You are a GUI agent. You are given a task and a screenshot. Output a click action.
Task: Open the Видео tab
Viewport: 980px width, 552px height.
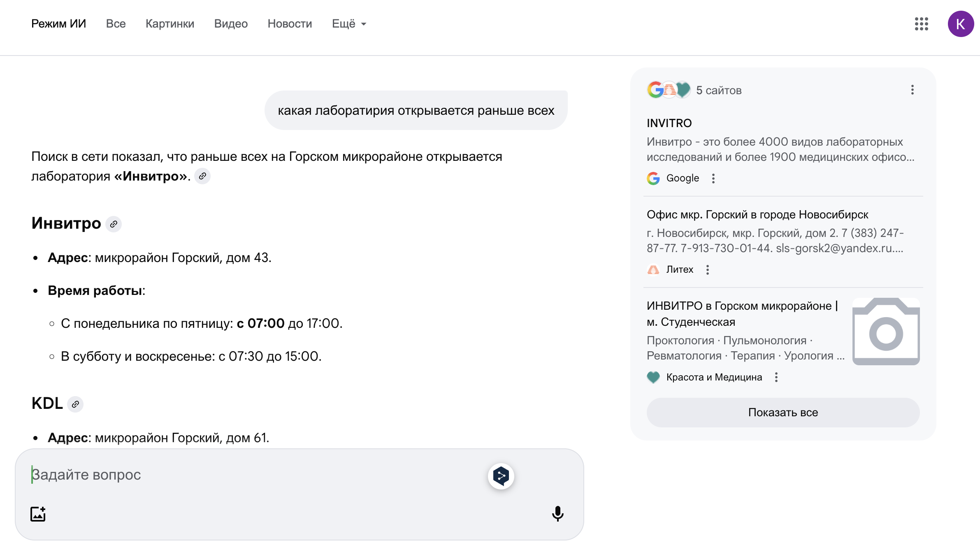coord(231,24)
